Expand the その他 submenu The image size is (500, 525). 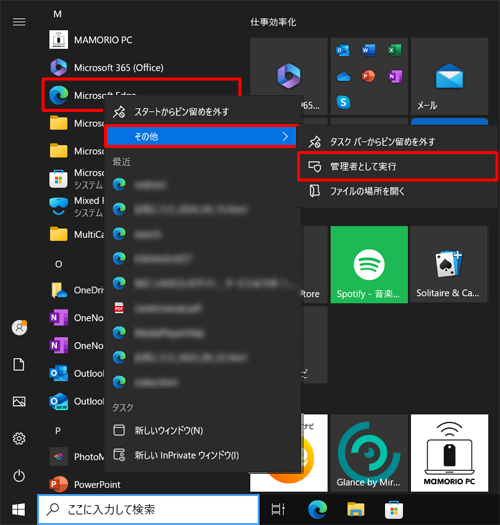[x=201, y=136]
